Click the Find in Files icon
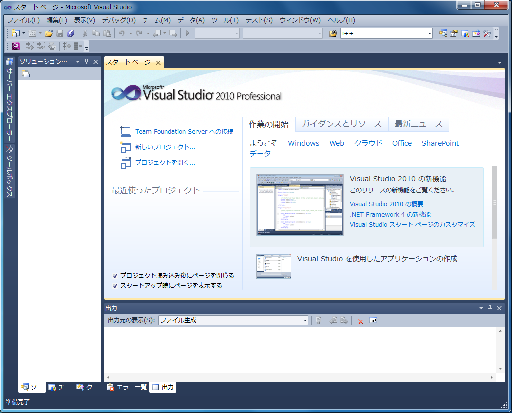This screenshot has width=512, height=413. (333, 33)
